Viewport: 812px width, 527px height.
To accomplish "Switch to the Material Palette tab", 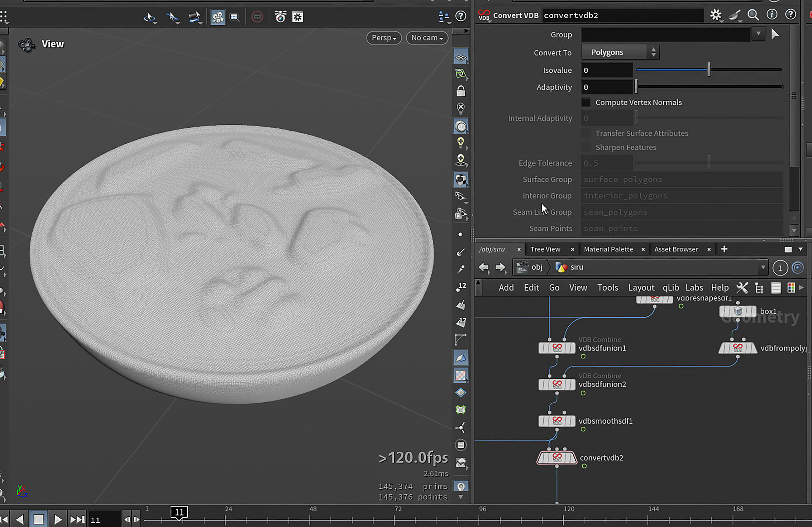I will [x=608, y=249].
